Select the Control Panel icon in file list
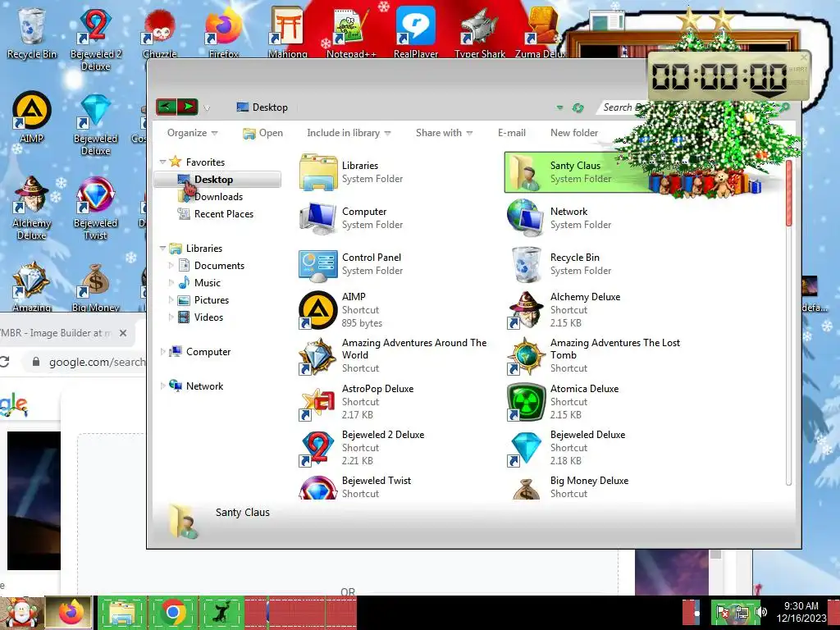 point(318,264)
